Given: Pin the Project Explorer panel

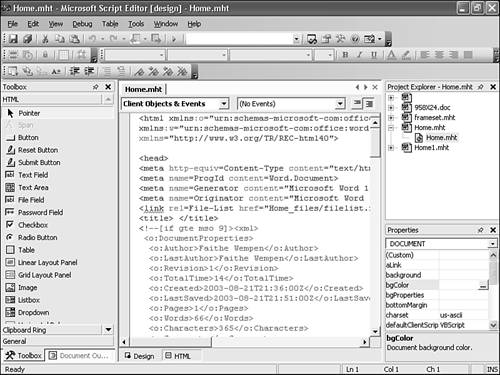Looking at the screenshot, I should point(480,87).
